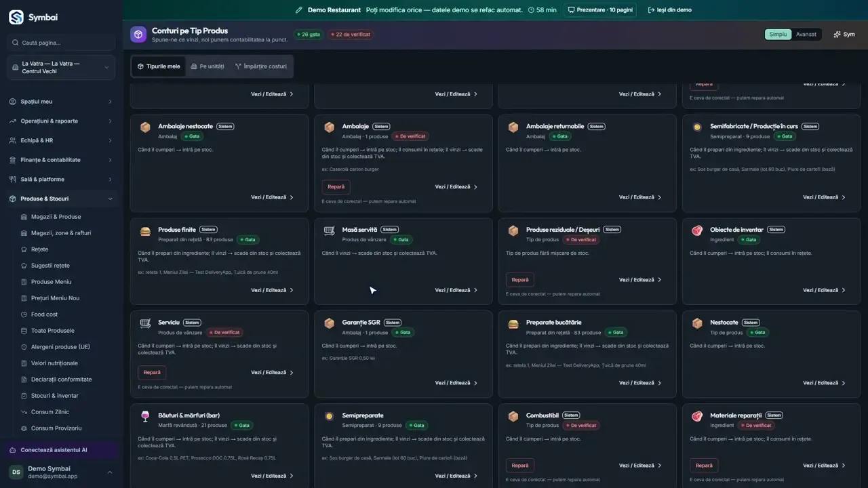Viewport: 868px width, 488px height.
Task: Click the box icon on Garanție SGR card
Action: tap(329, 323)
